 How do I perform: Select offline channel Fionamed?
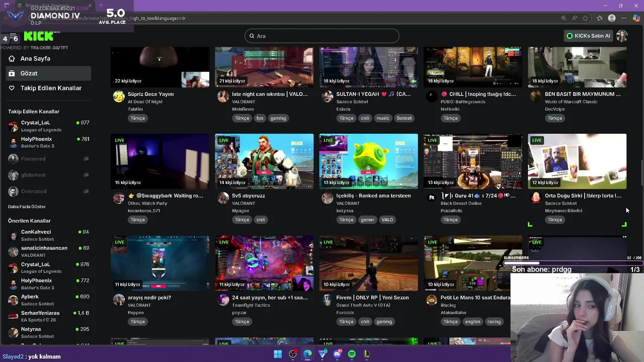point(48,159)
